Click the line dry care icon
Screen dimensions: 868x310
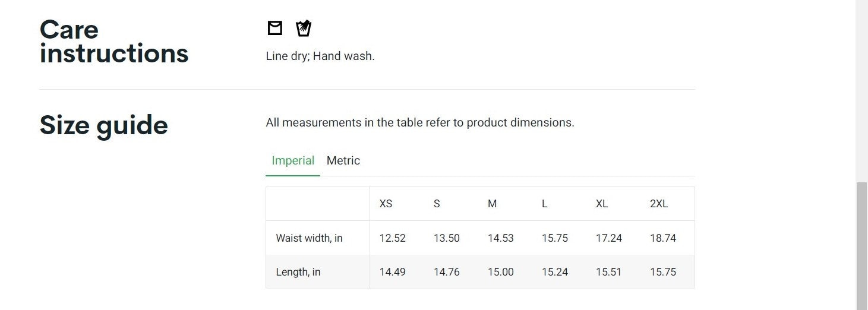click(x=274, y=28)
